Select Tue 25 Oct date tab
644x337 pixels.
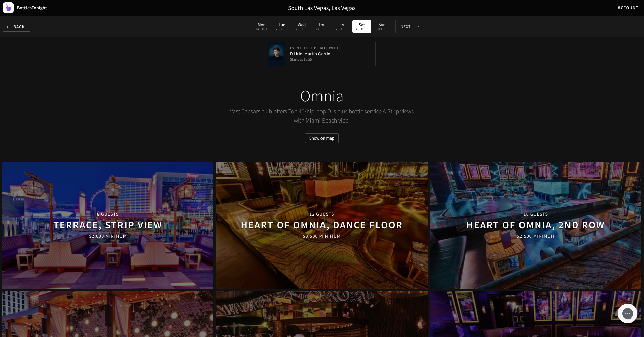[282, 27]
